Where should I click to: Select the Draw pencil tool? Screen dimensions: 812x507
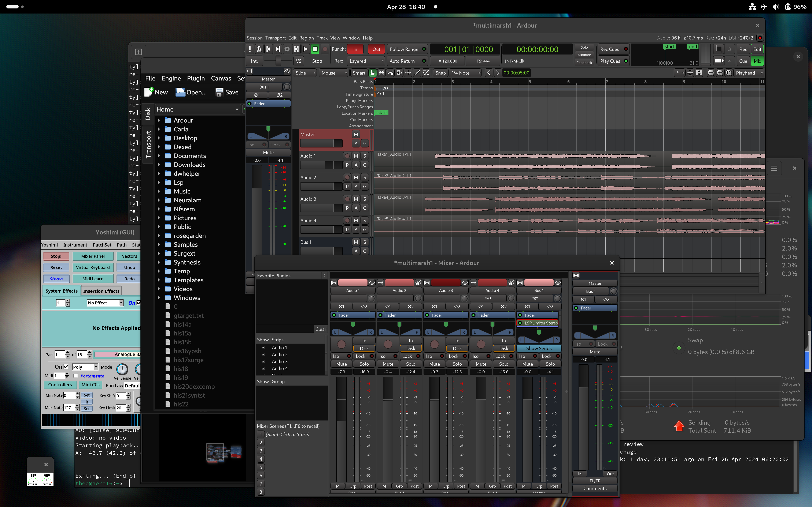point(417,73)
